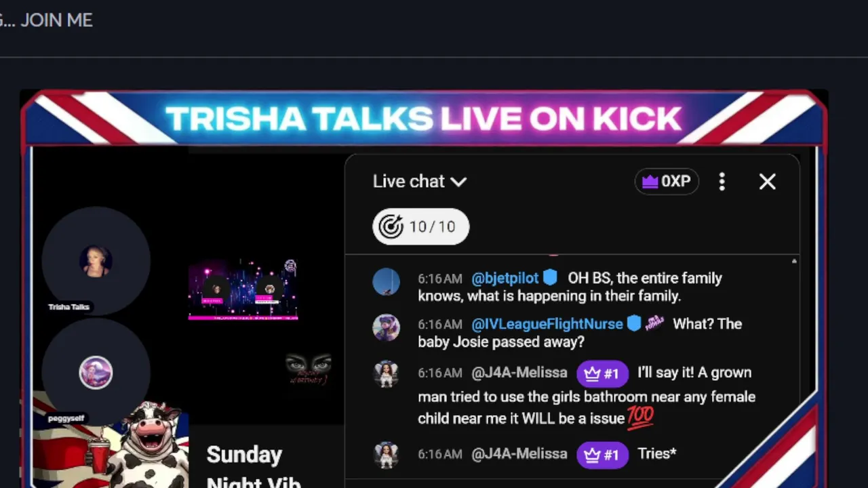Click the 0XP crown badge
The height and width of the screenshot is (488, 868).
[667, 182]
